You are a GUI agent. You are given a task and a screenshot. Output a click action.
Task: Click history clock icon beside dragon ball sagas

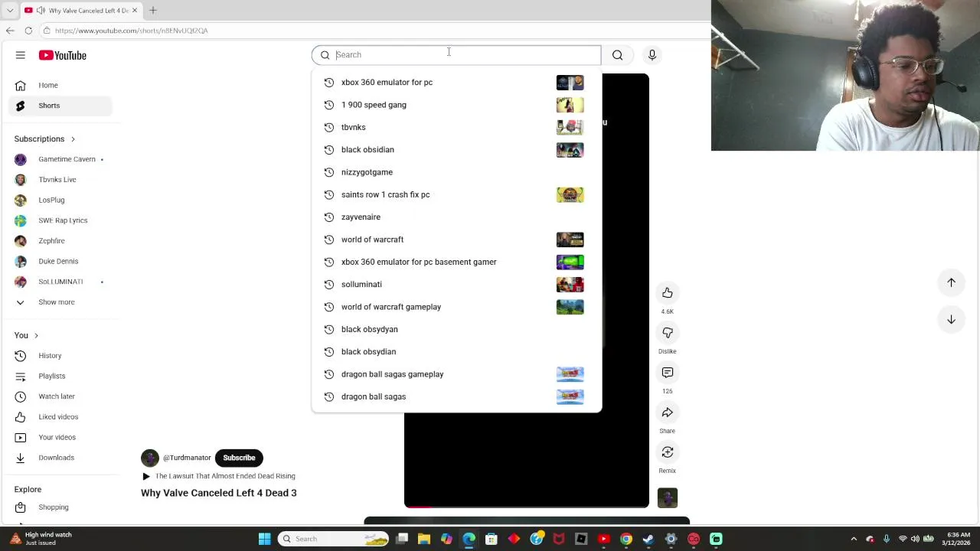(x=329, y=396)
